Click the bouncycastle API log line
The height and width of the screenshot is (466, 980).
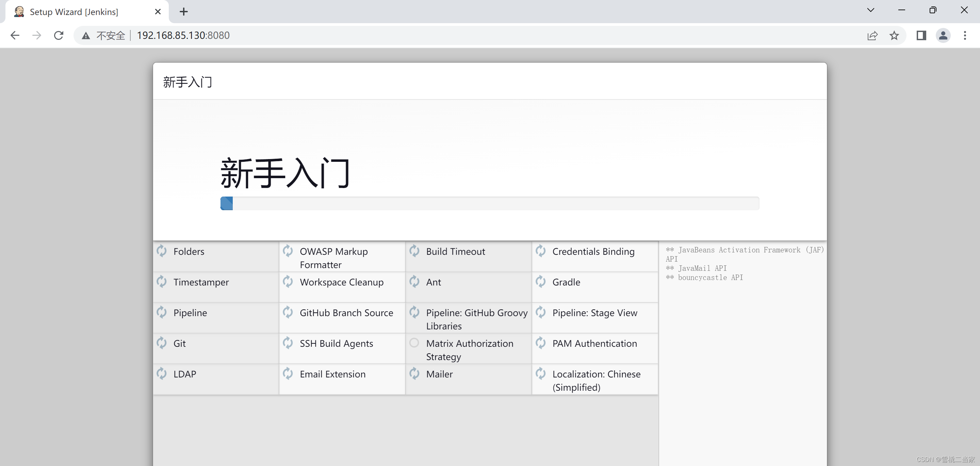[x=704, y=278]
